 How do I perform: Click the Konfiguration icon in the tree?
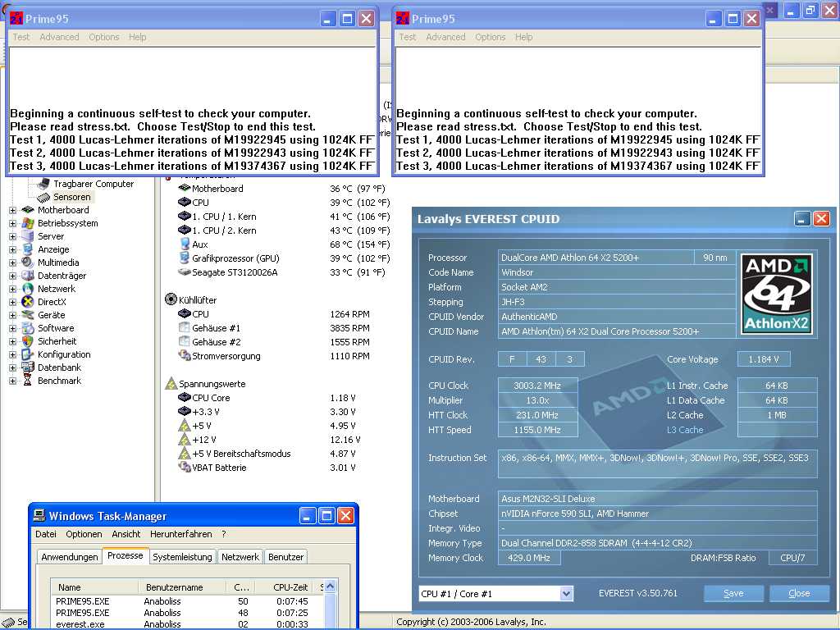pos(27,354)
